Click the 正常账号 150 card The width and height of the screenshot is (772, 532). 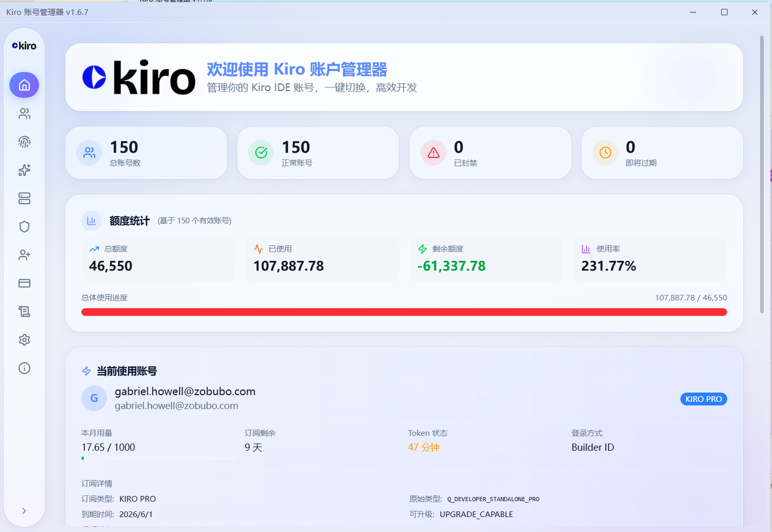[318, 153]
